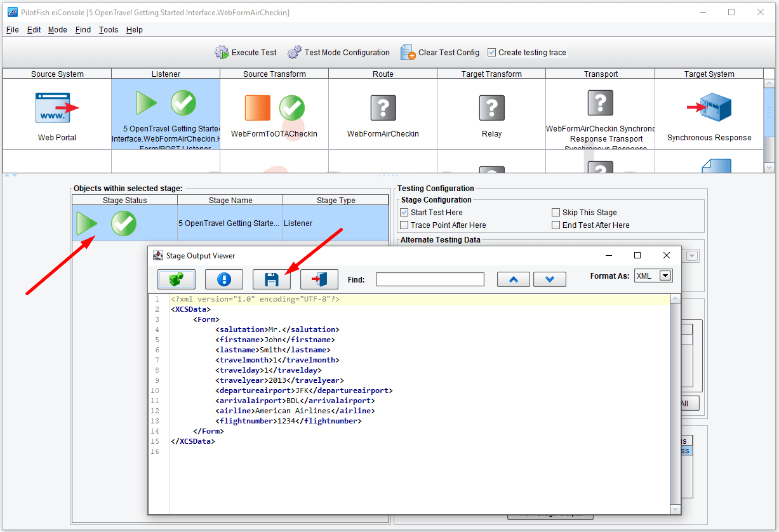779x532 pixels.
Task: Open the Help menu
Action: pyautogui.click(x=135, y=30)
